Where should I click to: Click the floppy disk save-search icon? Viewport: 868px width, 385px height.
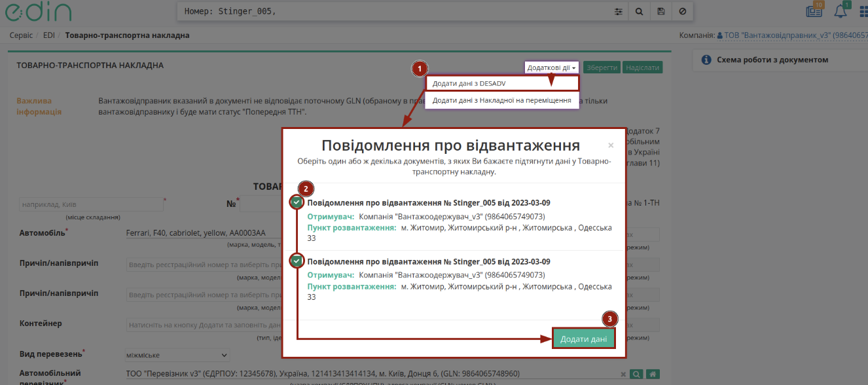pos(661,11)
